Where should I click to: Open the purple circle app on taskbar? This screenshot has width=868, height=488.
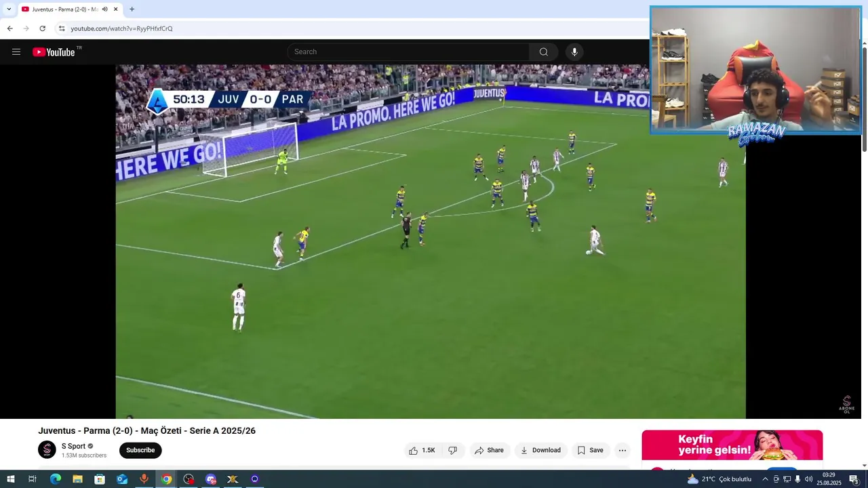255,479
